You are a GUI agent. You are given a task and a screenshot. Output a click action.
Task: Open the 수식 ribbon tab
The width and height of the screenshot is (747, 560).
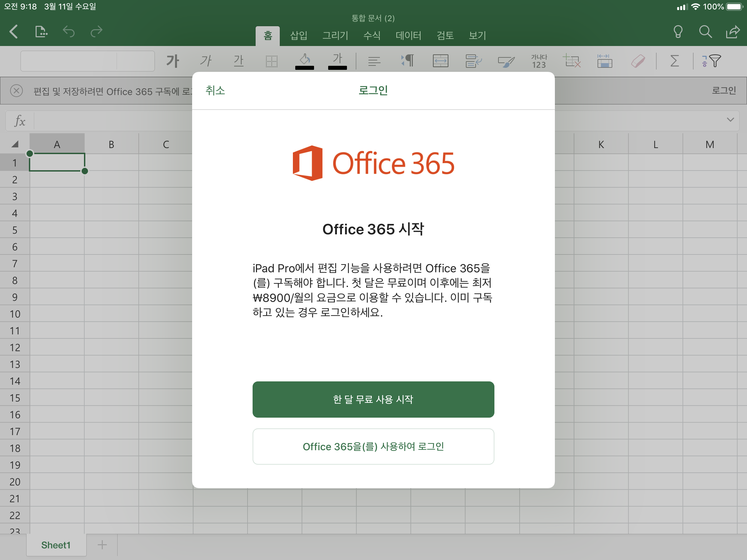[372, 35]
